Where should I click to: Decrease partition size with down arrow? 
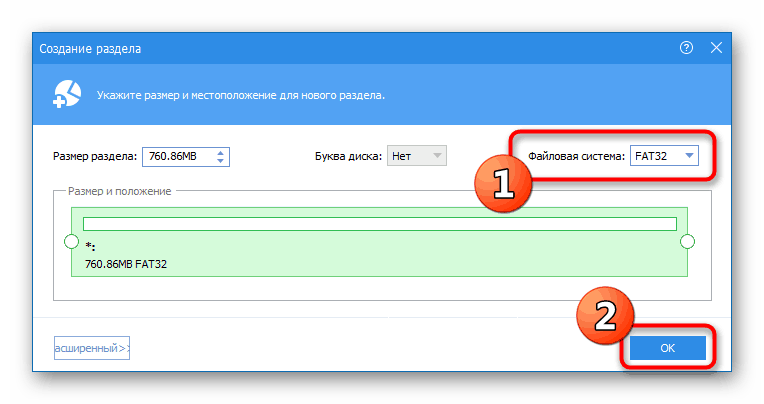220,160
